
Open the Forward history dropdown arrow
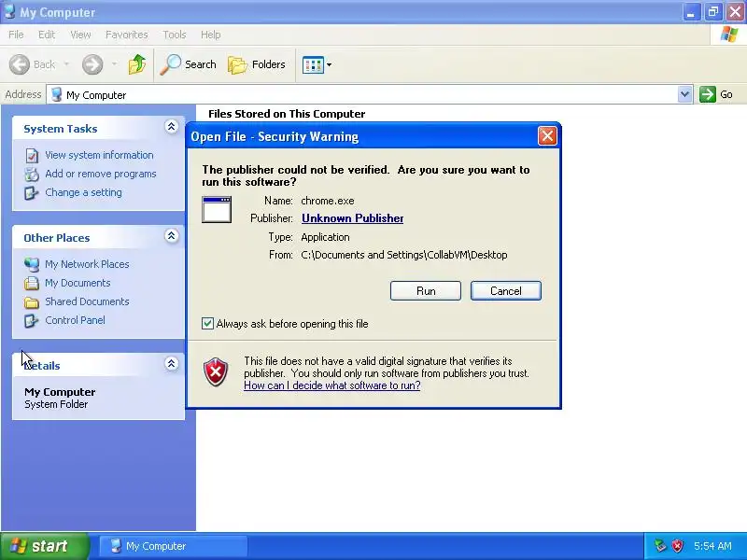pos(114,64)
